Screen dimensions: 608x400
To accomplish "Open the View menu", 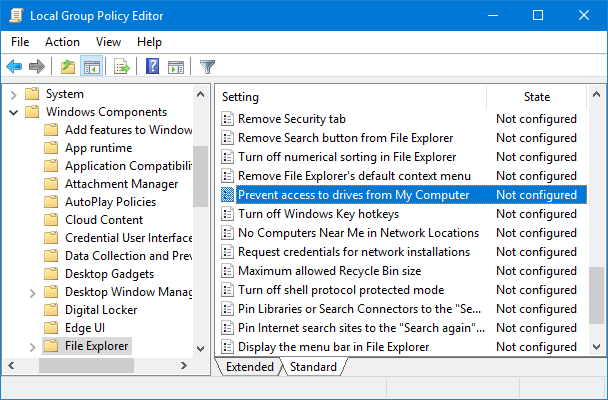I will (x=108, y=42).
